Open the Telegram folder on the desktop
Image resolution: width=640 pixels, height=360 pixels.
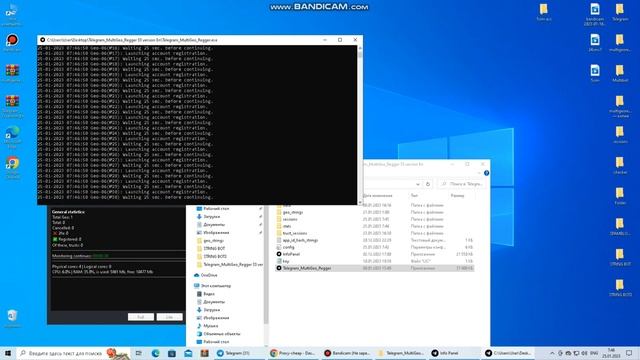coord(620,12)
